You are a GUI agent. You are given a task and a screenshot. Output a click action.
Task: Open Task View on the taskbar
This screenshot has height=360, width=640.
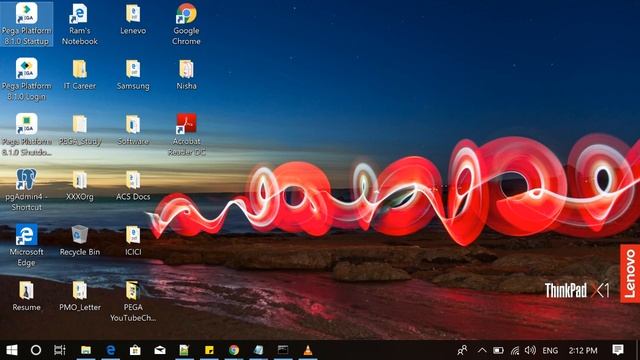pos(60,350)
